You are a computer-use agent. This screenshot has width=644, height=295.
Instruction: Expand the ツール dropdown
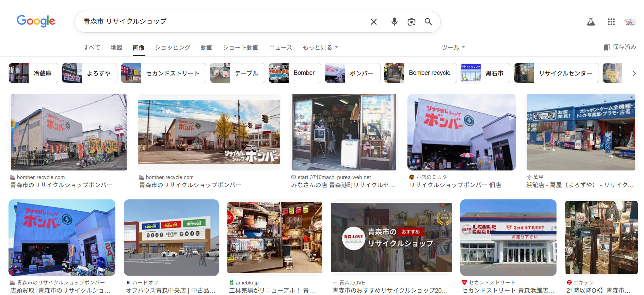click(453, 48)
